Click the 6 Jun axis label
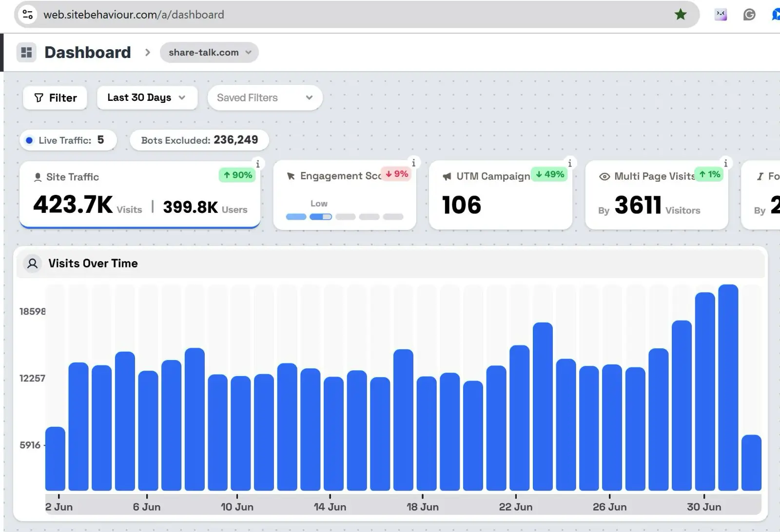Screen dimensions: 780x532 pyautogui.click(x=146, y=507)
